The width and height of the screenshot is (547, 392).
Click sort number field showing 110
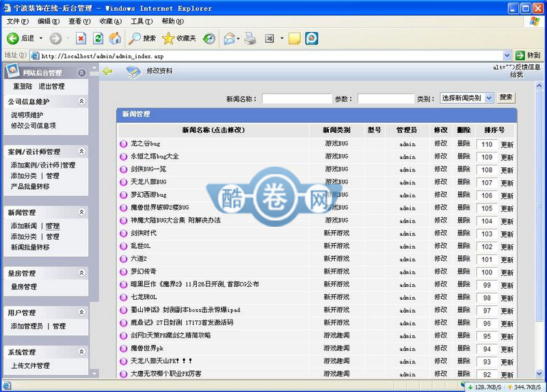point(487,145)
